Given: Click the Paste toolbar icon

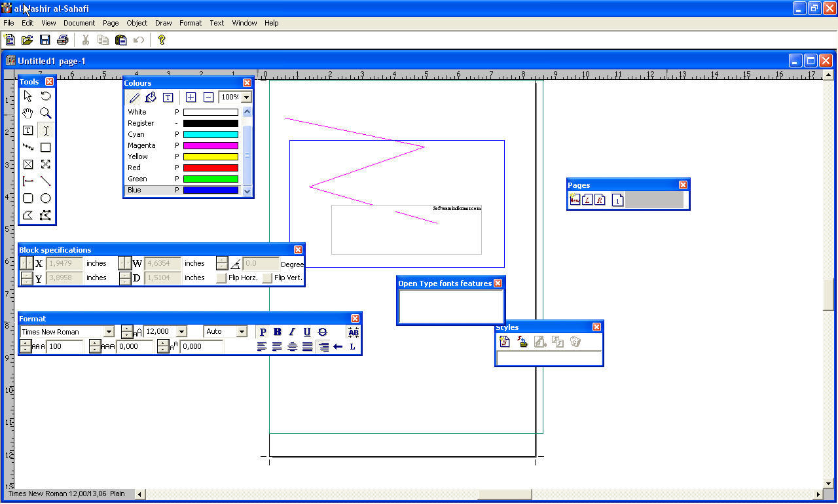Looking at the screenshot, I should pos(120,40).
